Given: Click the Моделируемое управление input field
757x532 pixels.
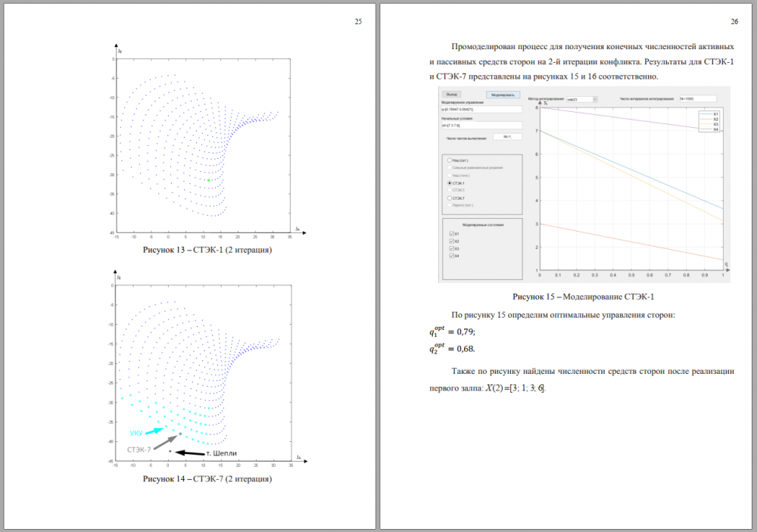Looking at the screenshot, I should pos(481,110).
